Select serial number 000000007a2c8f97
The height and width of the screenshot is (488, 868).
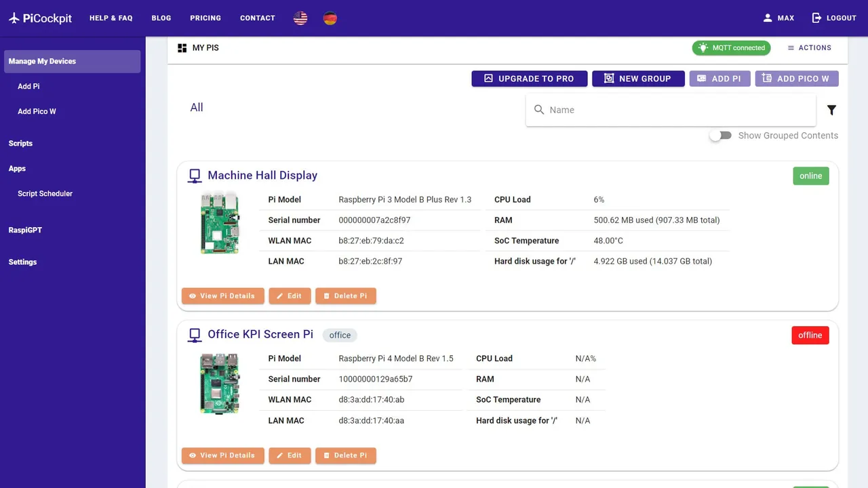click(x=374, y=220)
